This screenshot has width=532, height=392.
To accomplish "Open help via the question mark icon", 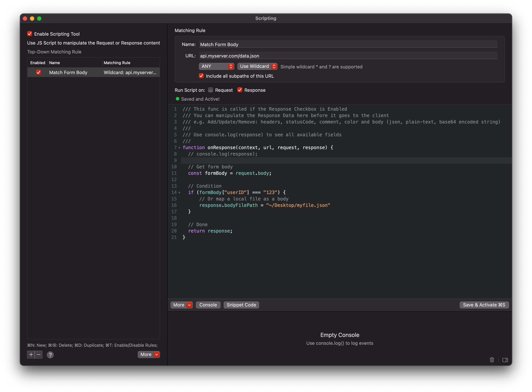I will 50,355.
